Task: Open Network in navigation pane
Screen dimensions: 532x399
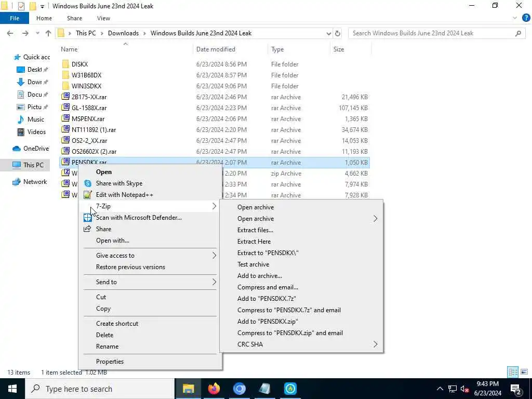Action: (35, 182)
